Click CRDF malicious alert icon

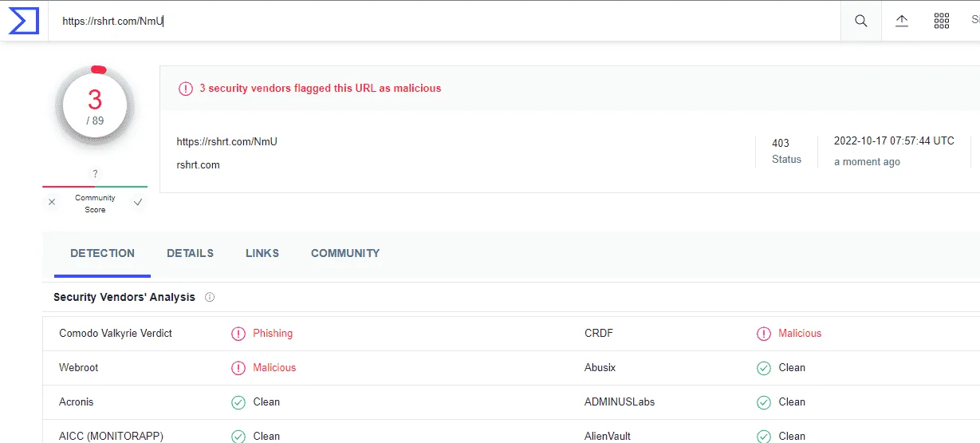click(764, 334)
